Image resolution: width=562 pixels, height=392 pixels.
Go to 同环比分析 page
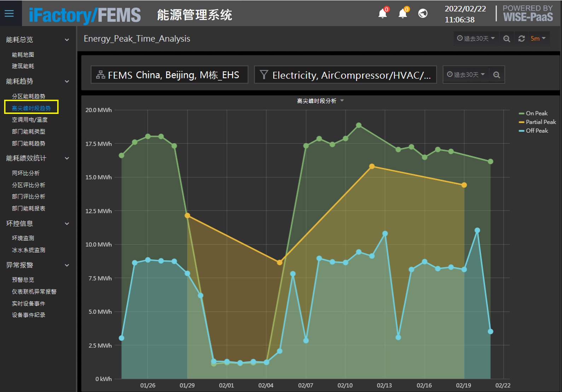25,173
